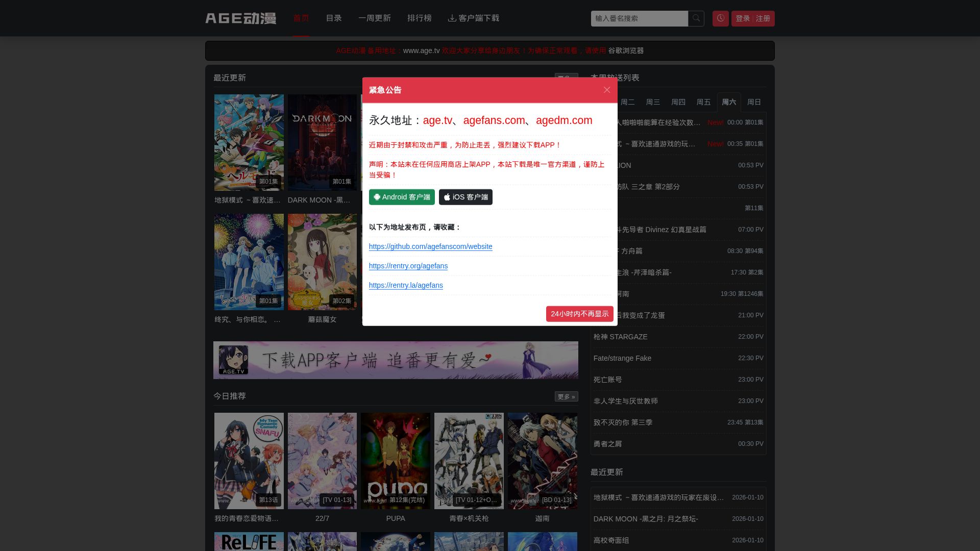Click the download APP client banner

pyautogui.click(x=395, y=360)
